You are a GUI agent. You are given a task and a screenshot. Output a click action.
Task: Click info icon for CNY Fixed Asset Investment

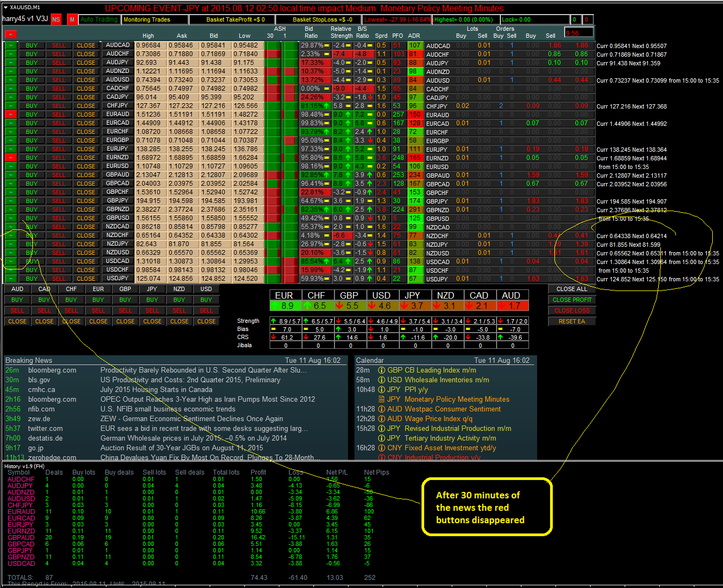point(381,448)
